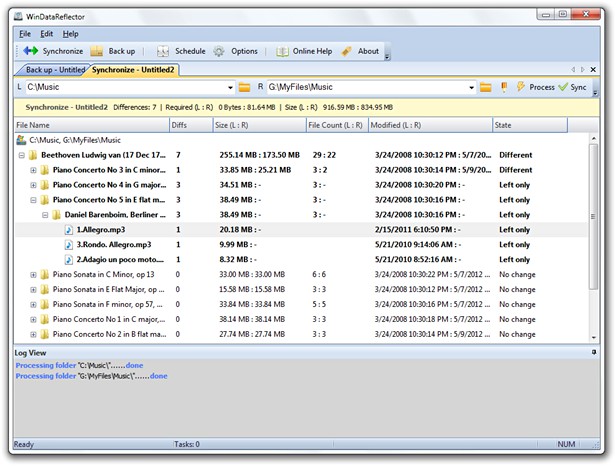Image resolution: width=616 pixels, height=466 pixels.
Task: Click the Process button label
Action: coord(542,87)
